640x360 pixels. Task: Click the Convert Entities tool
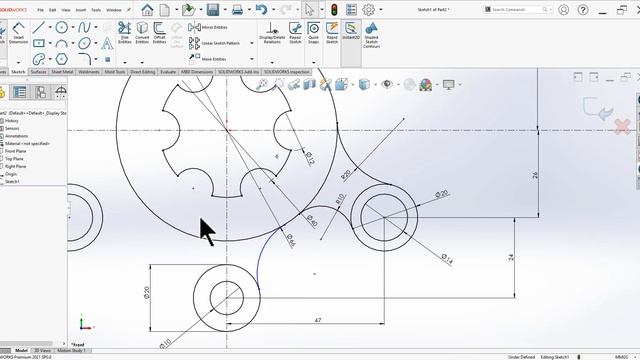point(142,33)
